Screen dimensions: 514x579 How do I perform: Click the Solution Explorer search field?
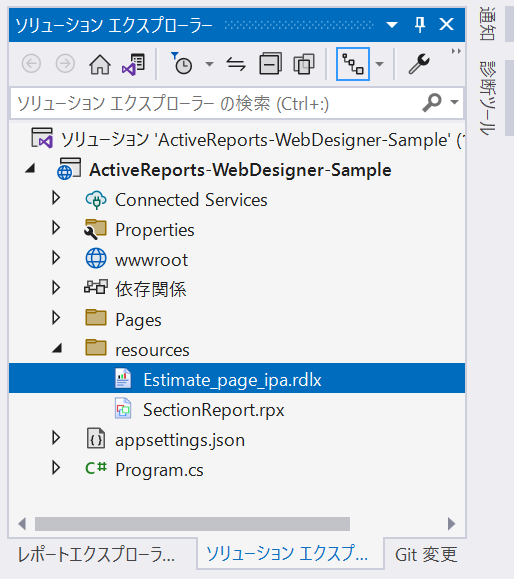click(x=218, y=103)
